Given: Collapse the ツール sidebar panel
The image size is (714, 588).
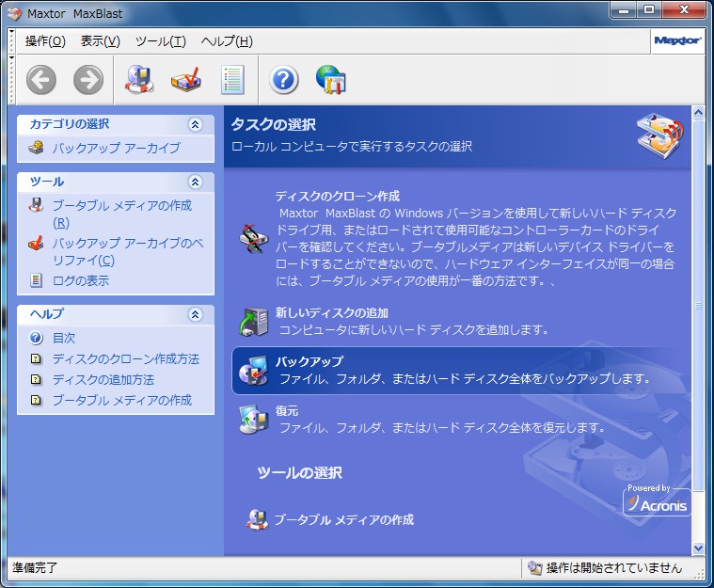Looking at the screenshot, I should [196, 182].
